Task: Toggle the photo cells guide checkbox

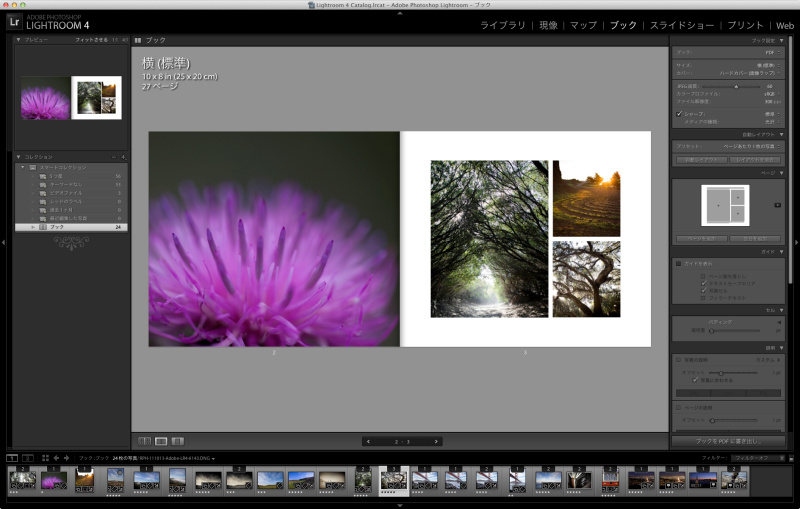Action: click(x=704, y=290)
